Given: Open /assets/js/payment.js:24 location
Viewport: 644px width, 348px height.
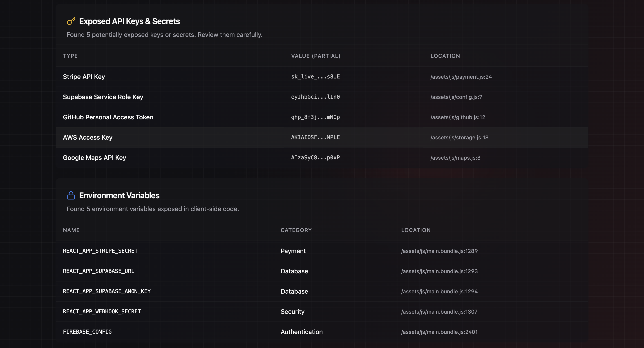Looking at the screenshot, I should pyautogui.click(x=461, y=77).
